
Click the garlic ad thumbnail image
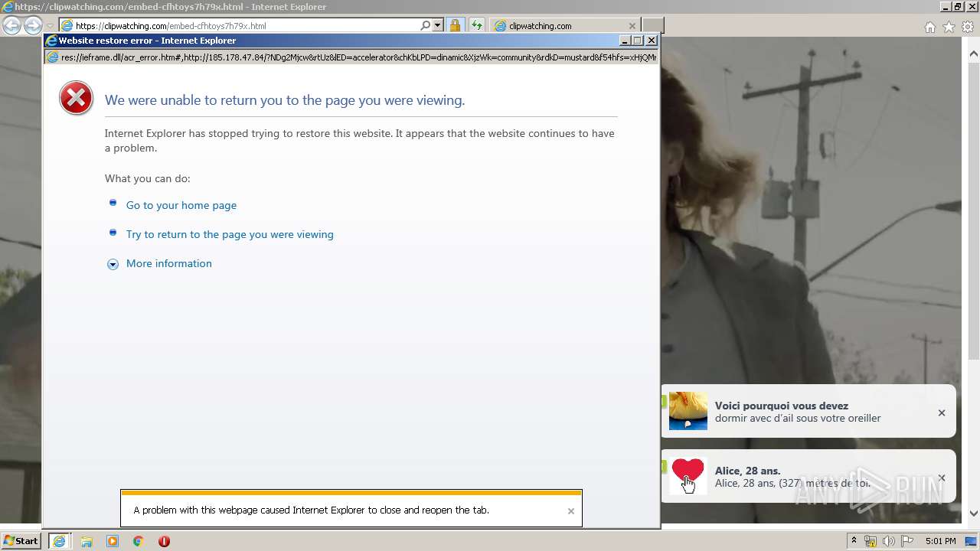click(688, 411)
